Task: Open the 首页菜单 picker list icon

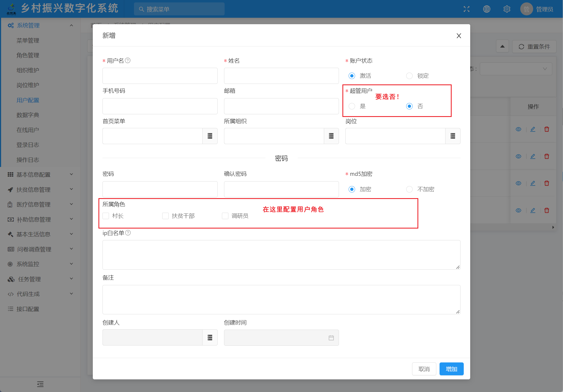Action: pos(210,136)
